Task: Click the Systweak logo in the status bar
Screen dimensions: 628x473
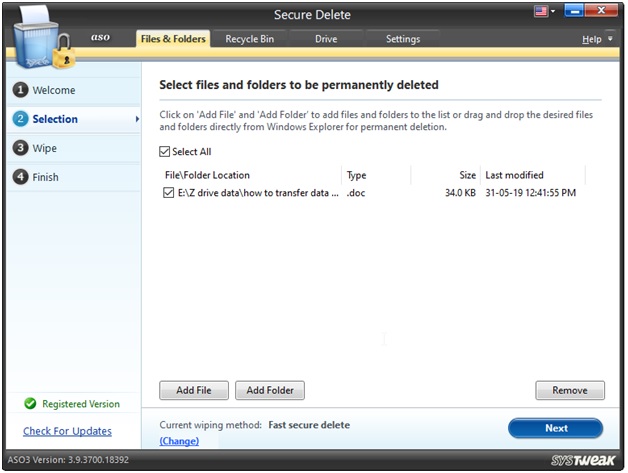Action: tap(583, 460)
